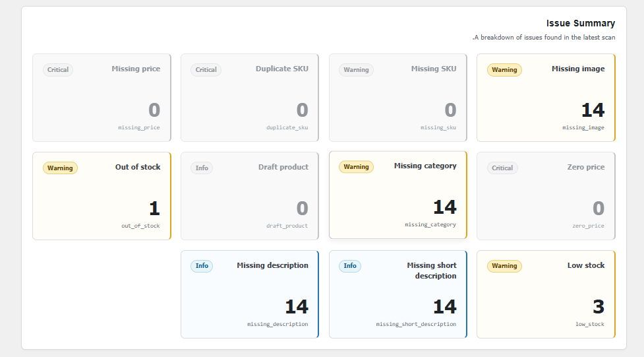The height and width of the screenshot is (357, 644).
Task: Click the Warning badge on Low stock
Action: [504, 266]
